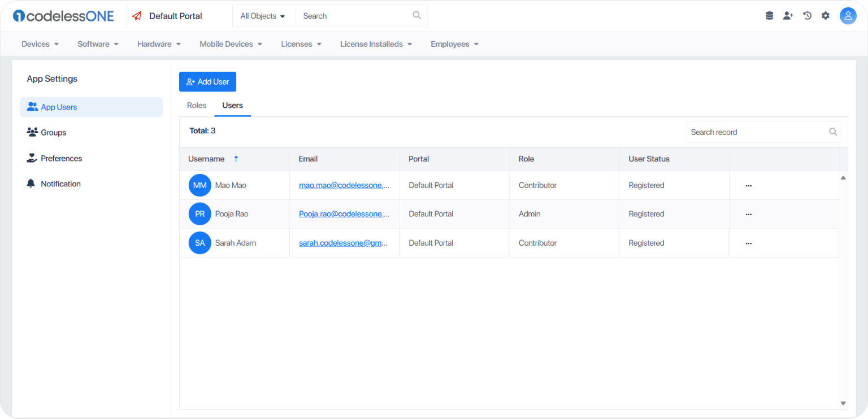The image size is (868, 419).
Task: Click Default Portal title in header
Action: click(x=176, y=16)
